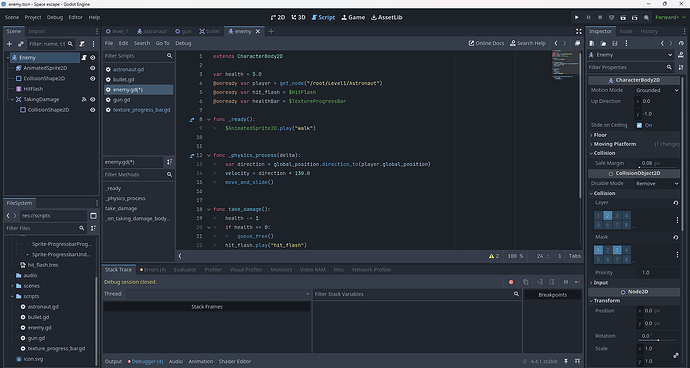
Task: Open the Go To menu in the script editor
Action: [x=162, y=43]
